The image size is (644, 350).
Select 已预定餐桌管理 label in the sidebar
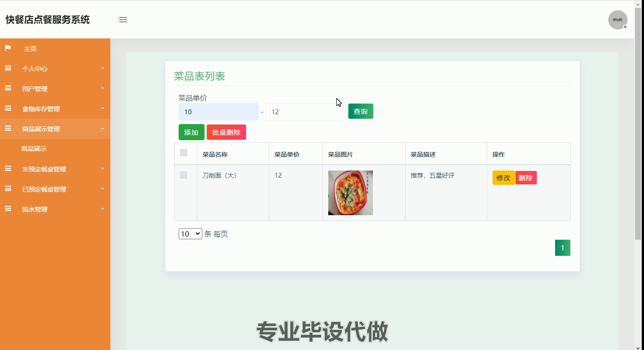tap(44, 189)
